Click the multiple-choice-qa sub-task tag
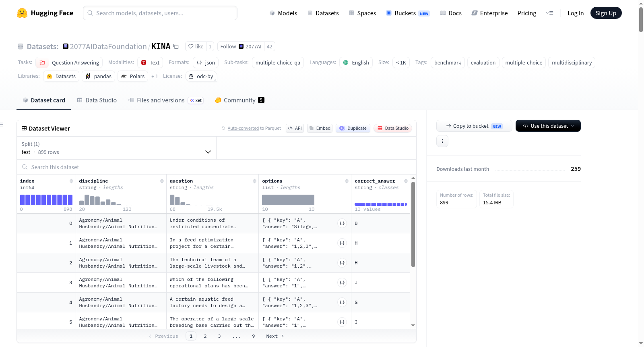The image size is (644, 347). 278,62
